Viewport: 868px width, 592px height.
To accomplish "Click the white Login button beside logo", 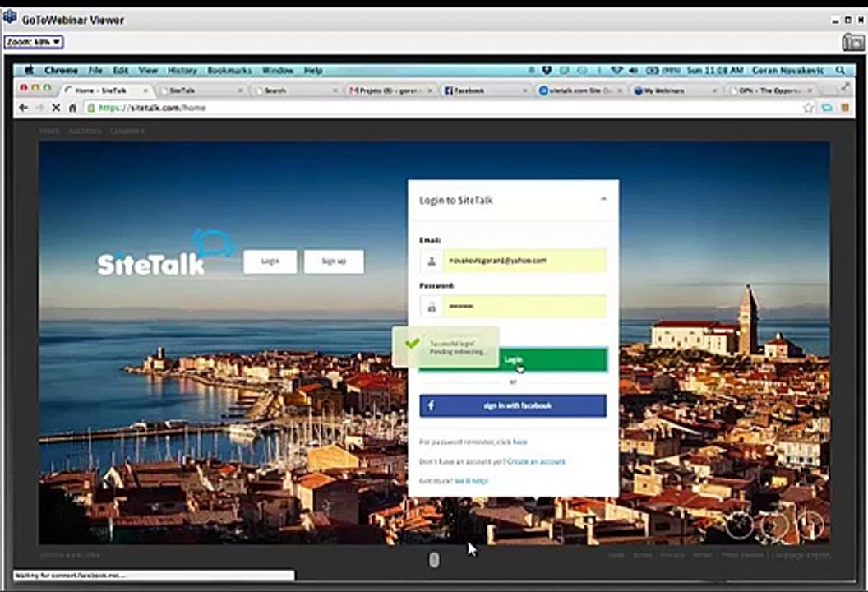I will pos(270,261).
